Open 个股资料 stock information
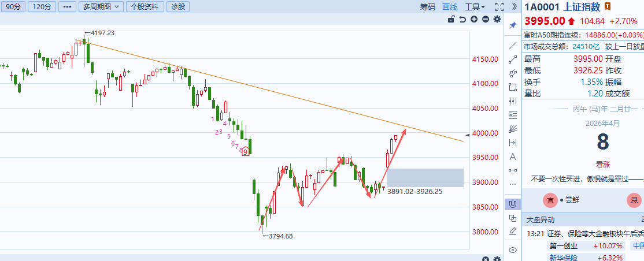The image size is (644, 261). pyautogui.click(x=145, y=7)
